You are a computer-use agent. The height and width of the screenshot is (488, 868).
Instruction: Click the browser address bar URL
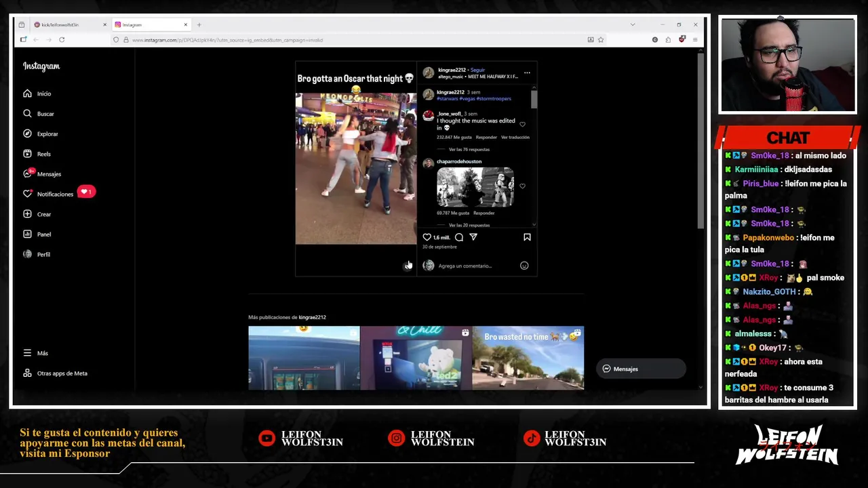tap(227, 40)
